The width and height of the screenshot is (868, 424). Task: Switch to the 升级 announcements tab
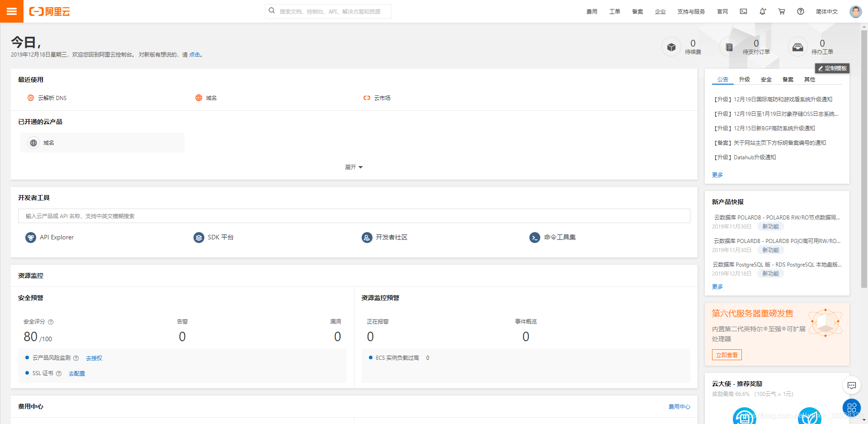click(745, 80)
